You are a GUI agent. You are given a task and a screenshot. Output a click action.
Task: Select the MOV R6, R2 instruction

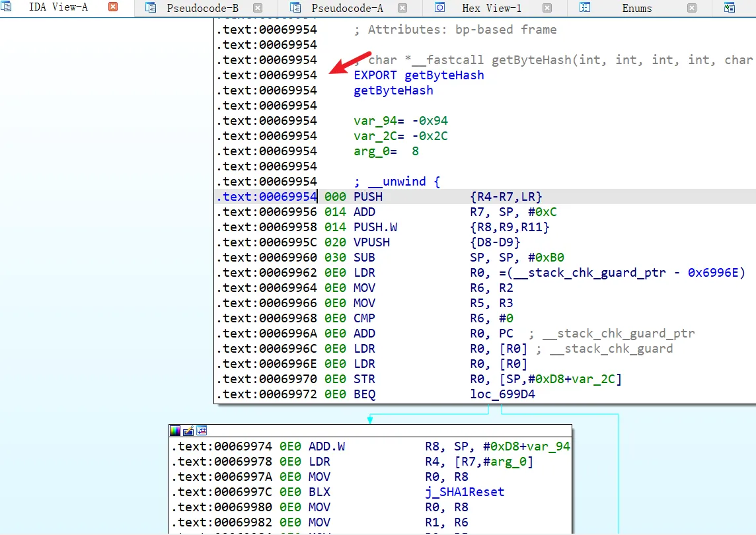(434, 288)
